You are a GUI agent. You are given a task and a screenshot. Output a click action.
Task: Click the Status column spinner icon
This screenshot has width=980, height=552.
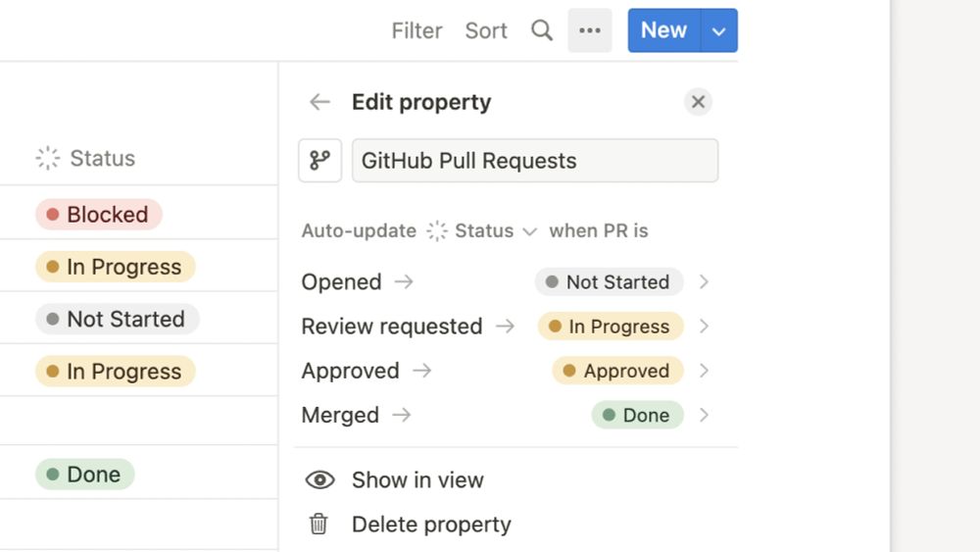(48, 158)
